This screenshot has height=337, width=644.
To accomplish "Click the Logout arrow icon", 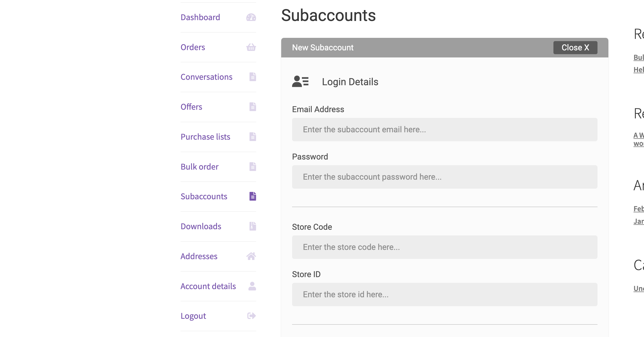I will [x=252, y=316].
